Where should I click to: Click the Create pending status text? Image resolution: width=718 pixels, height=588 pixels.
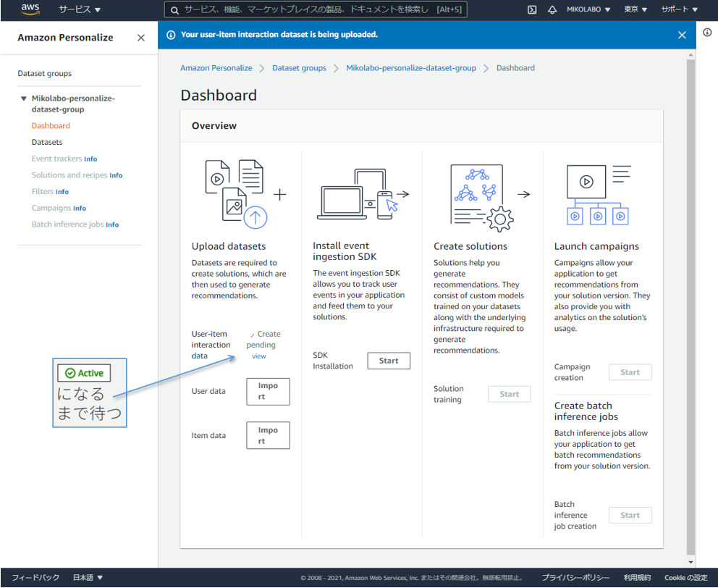tap(263, 340)
